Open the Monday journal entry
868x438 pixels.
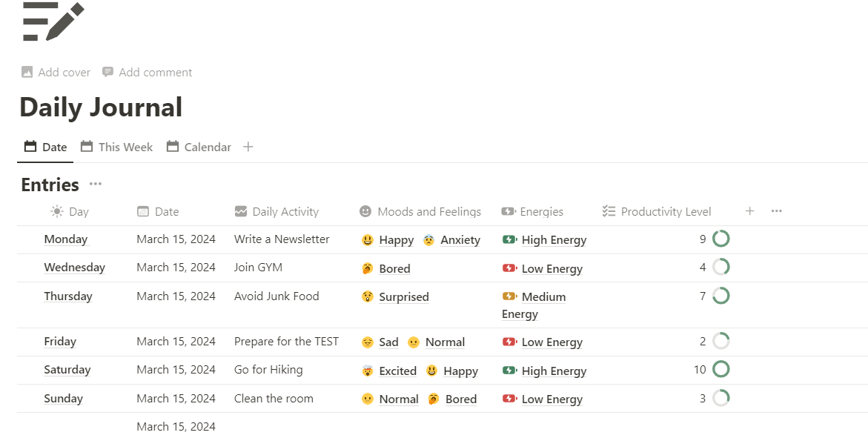66,239
